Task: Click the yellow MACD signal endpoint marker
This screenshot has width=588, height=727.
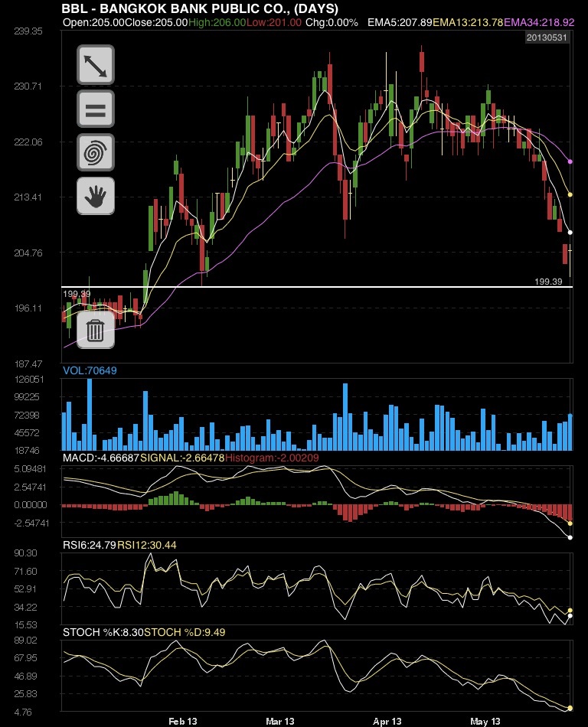Action: [x=570, y=523]
